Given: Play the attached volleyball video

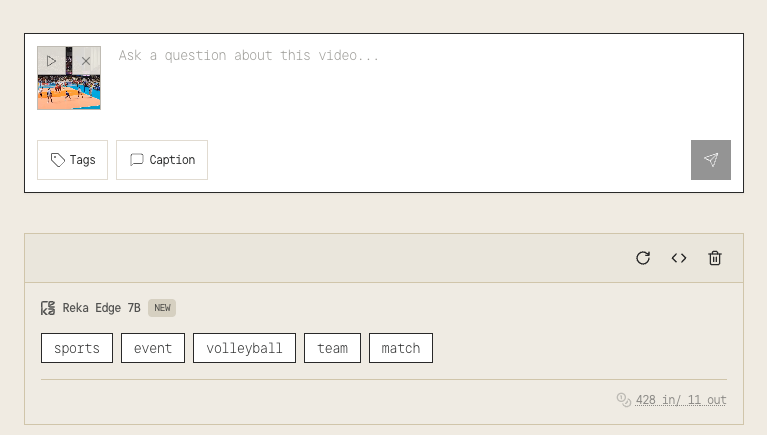Looking at the screenshot, I should (51, 61).
